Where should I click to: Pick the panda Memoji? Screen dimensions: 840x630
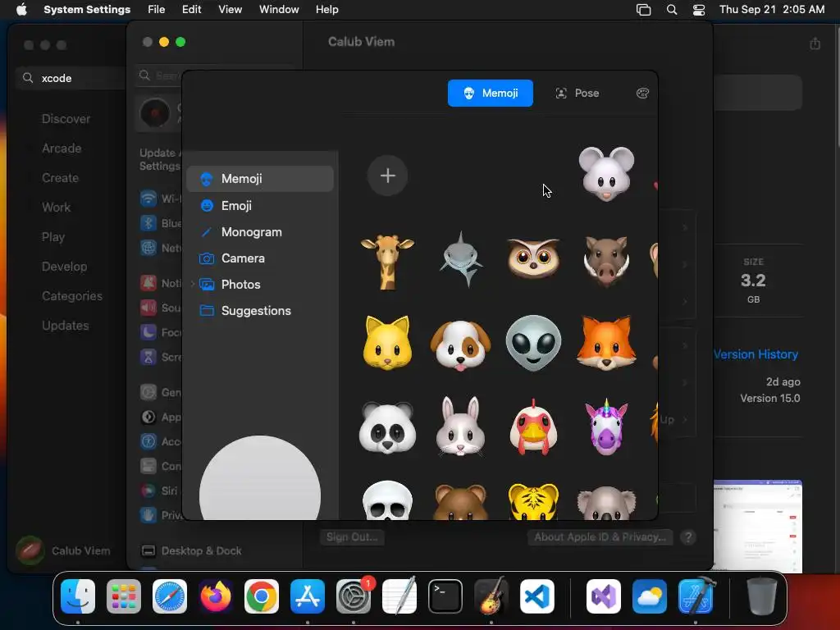click(x=387, y=428)
